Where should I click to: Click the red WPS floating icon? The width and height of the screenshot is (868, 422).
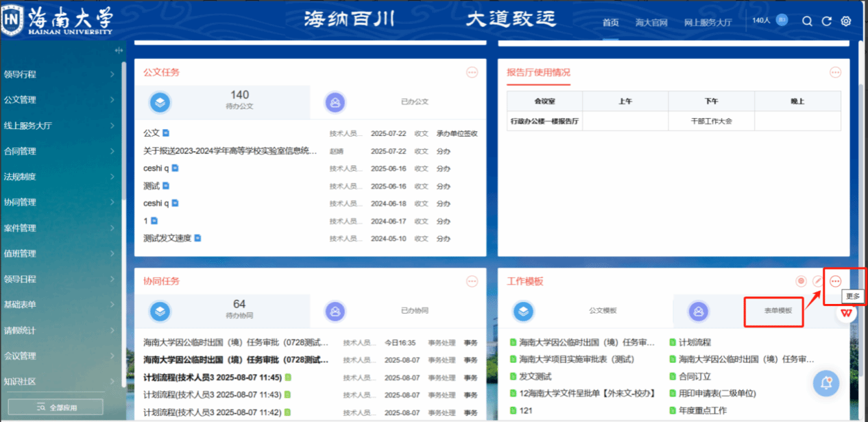click(847, 313)
